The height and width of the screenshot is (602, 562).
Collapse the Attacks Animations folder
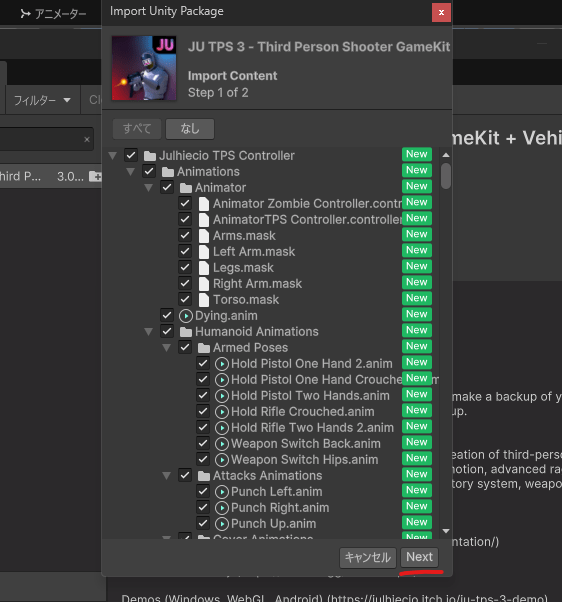pos(167,476)
